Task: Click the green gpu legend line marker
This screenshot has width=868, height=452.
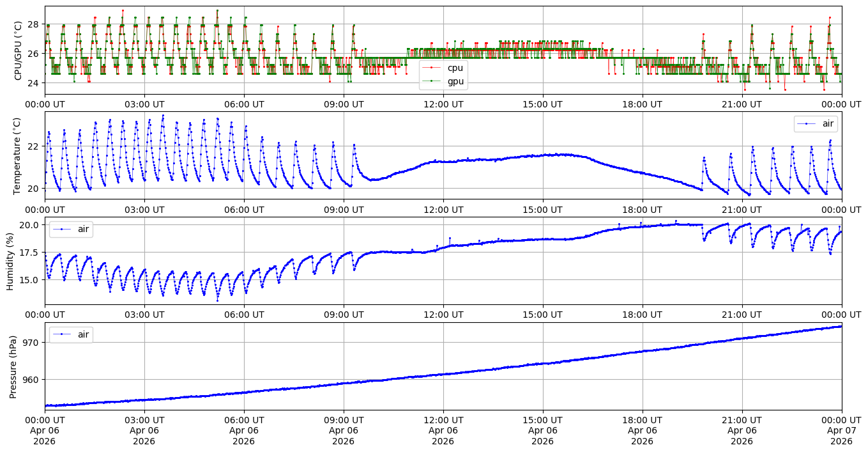Action: tap(432, 81)
